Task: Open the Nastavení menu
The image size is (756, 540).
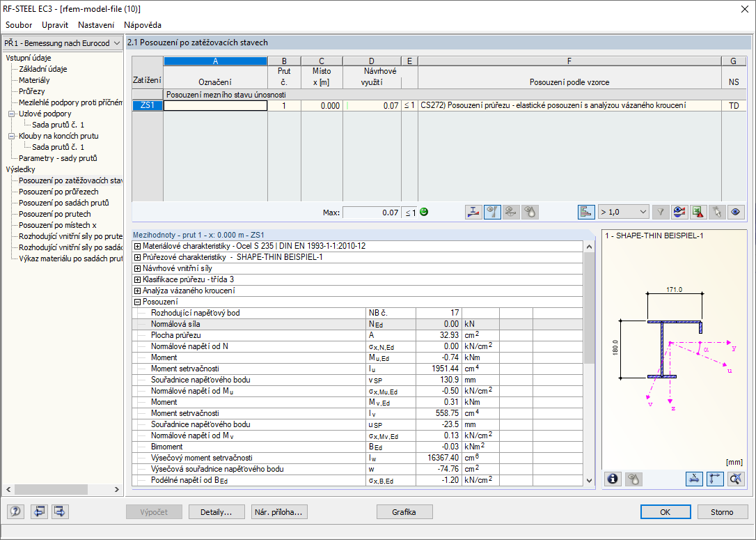Action: pos(96,25)
